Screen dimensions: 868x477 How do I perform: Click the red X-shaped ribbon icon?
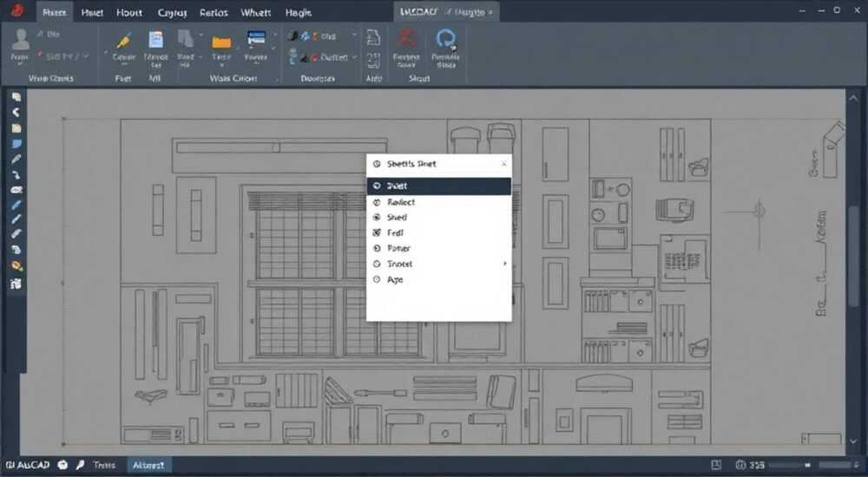coord(405,39)
